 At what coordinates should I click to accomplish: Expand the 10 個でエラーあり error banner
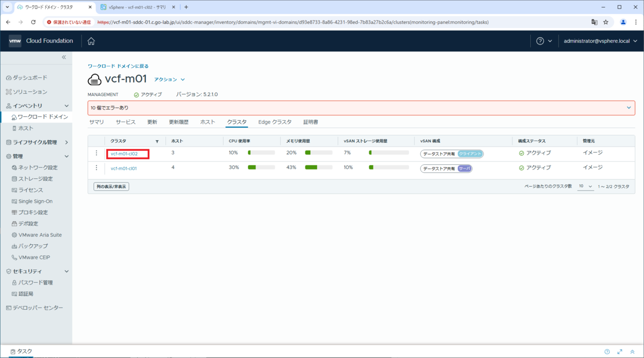629,108
